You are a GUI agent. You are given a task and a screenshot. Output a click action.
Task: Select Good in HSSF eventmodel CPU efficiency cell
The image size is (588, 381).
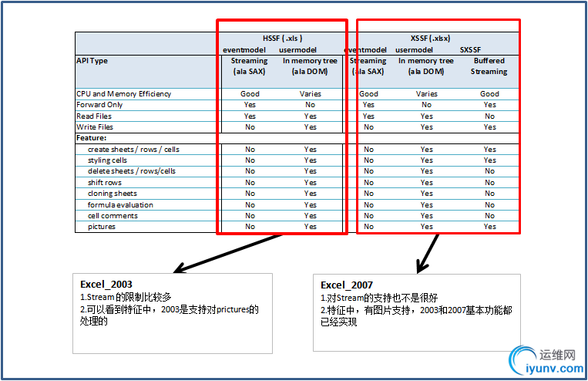coord(250,94)
